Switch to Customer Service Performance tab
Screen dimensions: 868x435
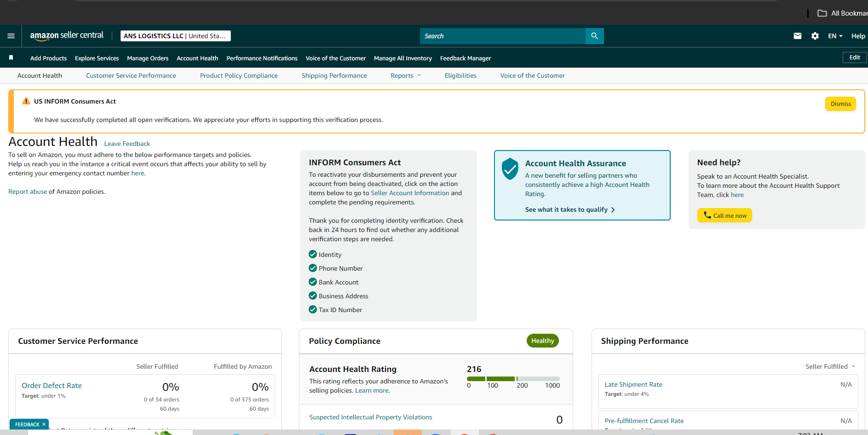[131, 75]
